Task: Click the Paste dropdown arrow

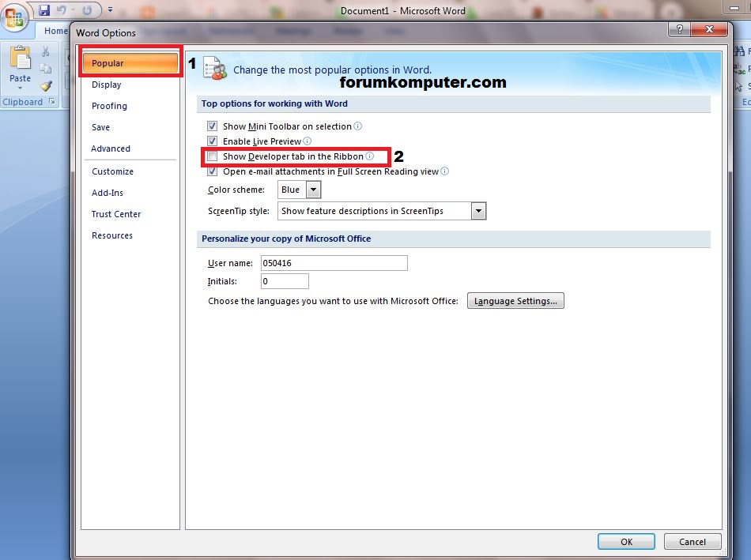Action: [20, 88]
